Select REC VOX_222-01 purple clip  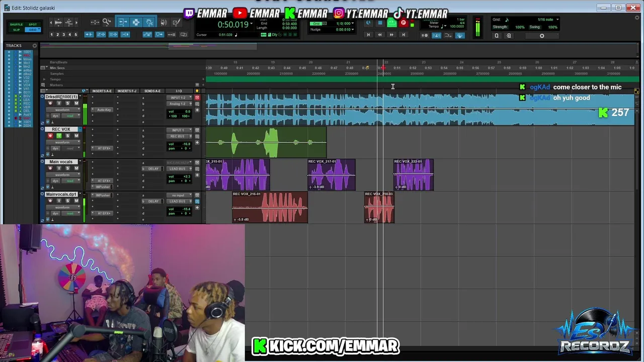pos(414,175)
